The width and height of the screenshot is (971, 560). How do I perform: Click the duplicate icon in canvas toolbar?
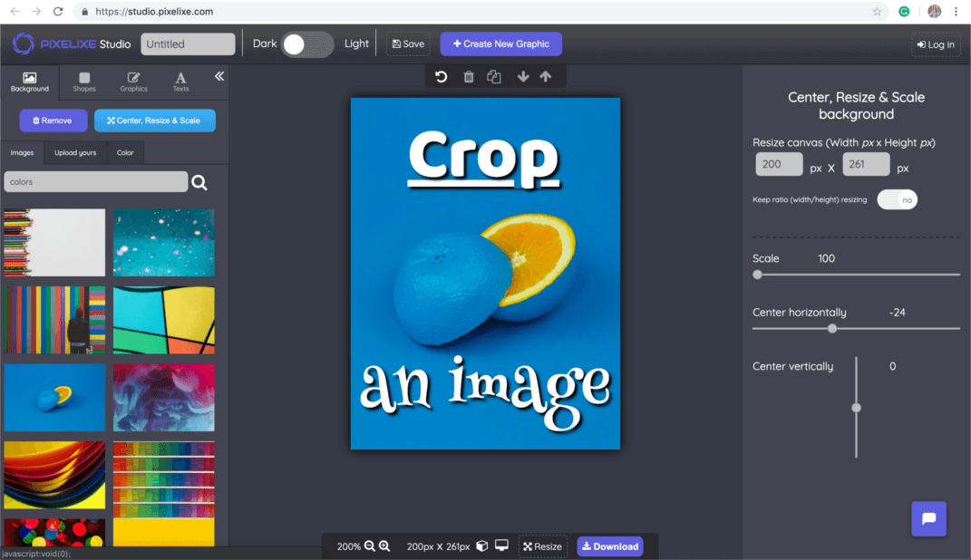[494, 77]
